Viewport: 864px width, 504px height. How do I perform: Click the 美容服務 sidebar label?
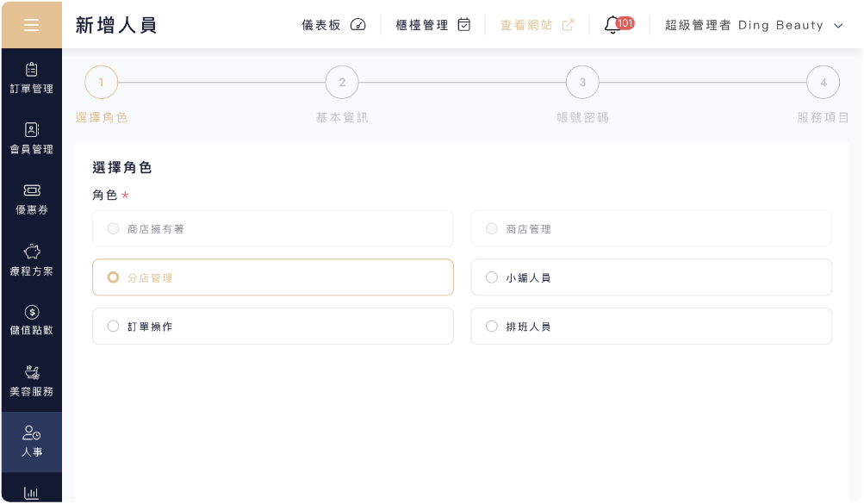tap(31, 392)
